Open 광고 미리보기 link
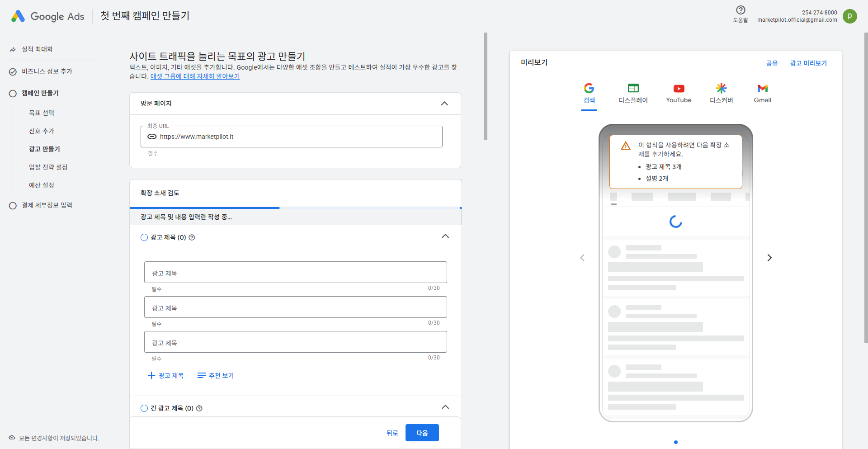Image resolution: width=868 pixels, height=449 pixels. [808, 63]
